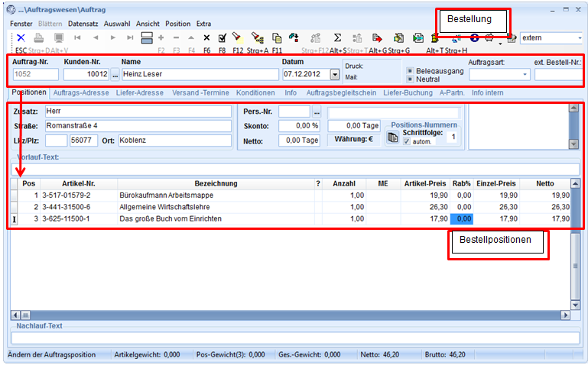Click the horizontal scrollbar right arrow
Viewport: 588px width, 365px height.
pos(565,315)
